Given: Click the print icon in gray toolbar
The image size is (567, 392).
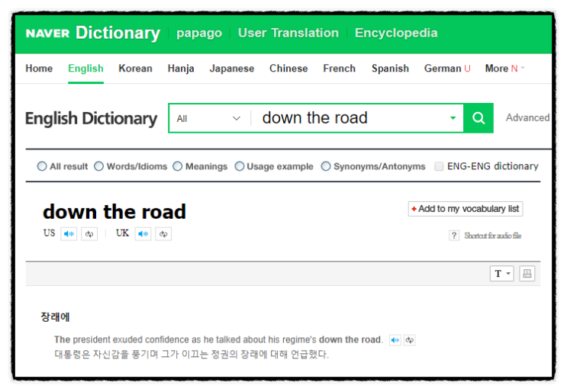Looking at the screenshot, I should (x=527, y=274).
